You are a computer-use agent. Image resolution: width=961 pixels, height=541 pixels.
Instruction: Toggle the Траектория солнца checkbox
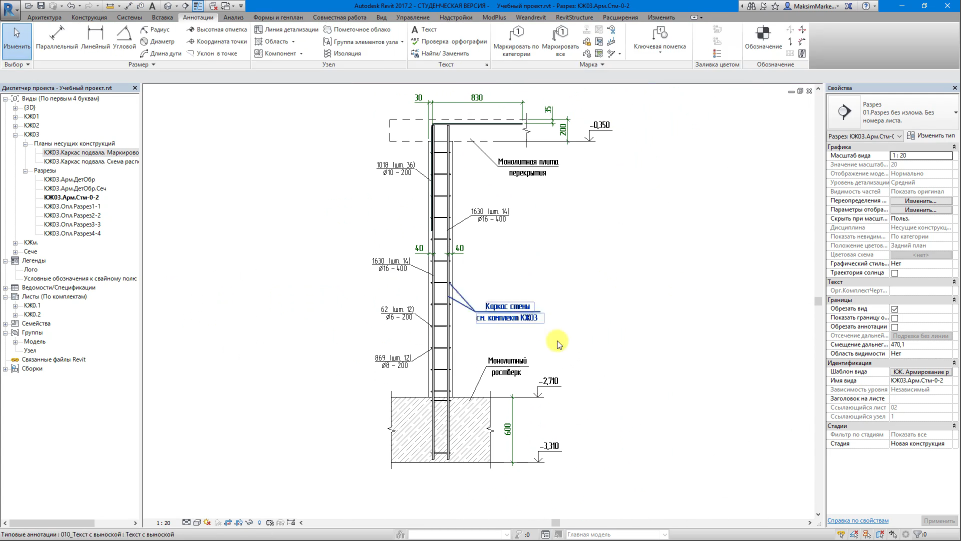coord(894,273)
